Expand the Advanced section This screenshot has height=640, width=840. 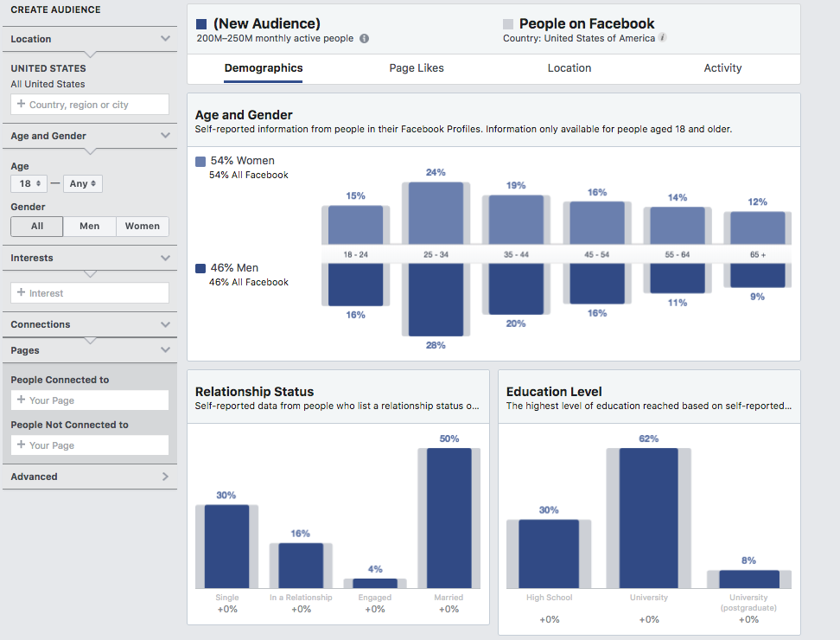pyautogui.click(x=90, y=476)
